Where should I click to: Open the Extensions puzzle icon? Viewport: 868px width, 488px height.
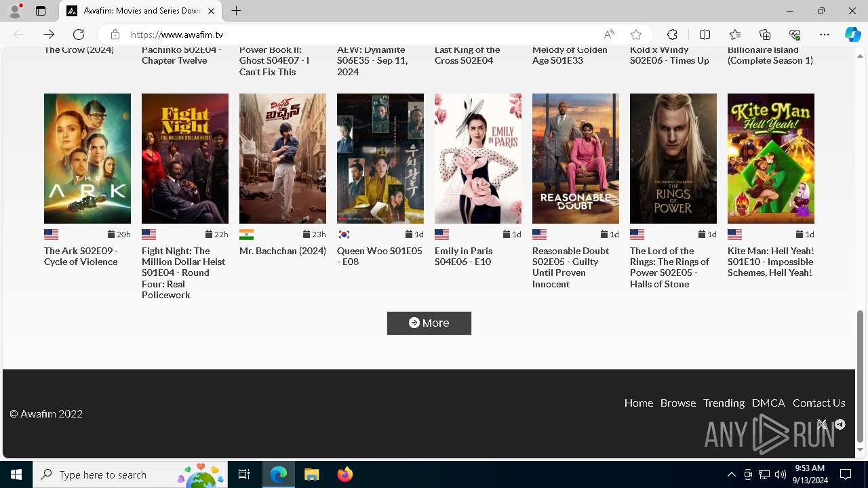pyautogui.click(x=672, y=35)
